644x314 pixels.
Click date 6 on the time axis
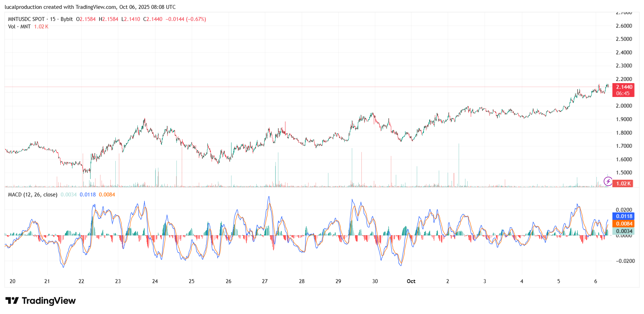pyautogui.click(x=595, y=281)
